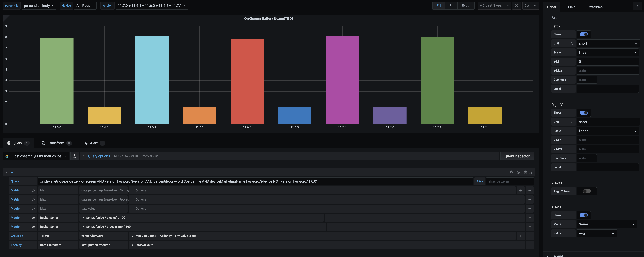
Task: Open the Last 1 year time picker
Action: tap(494, 5)
